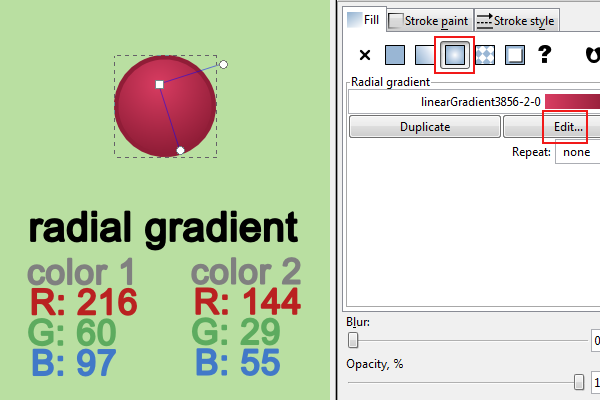
Task: Click the "radial gradient" heading text
Action: tap(163, 229)
